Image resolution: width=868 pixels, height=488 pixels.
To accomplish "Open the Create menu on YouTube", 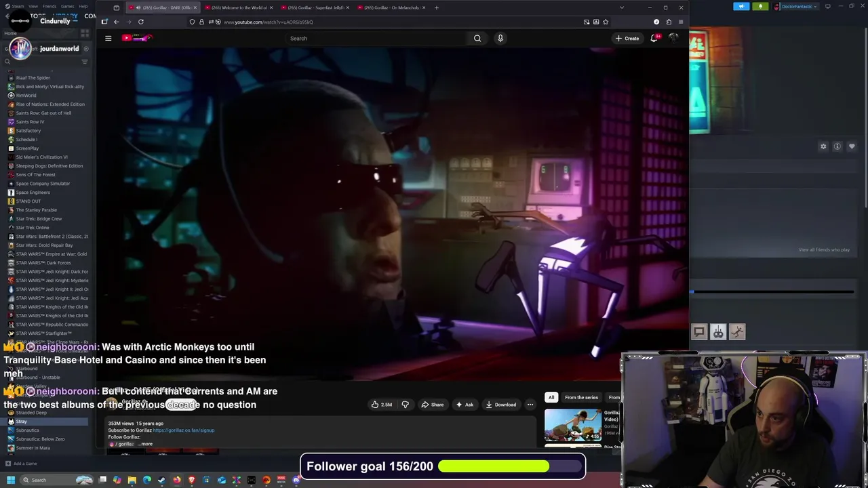I will pos(627,38).
